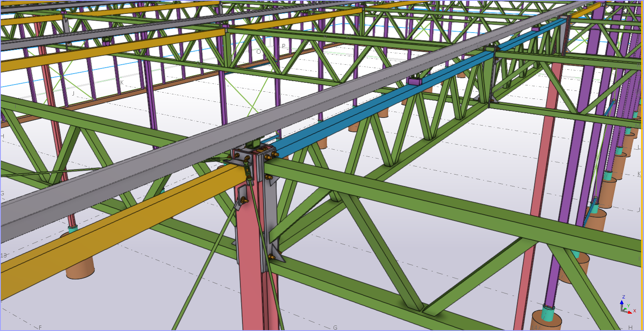
Task: Click the bolted connection plates atop the central column
Action: pyautogui.click(x=253, y=156)
